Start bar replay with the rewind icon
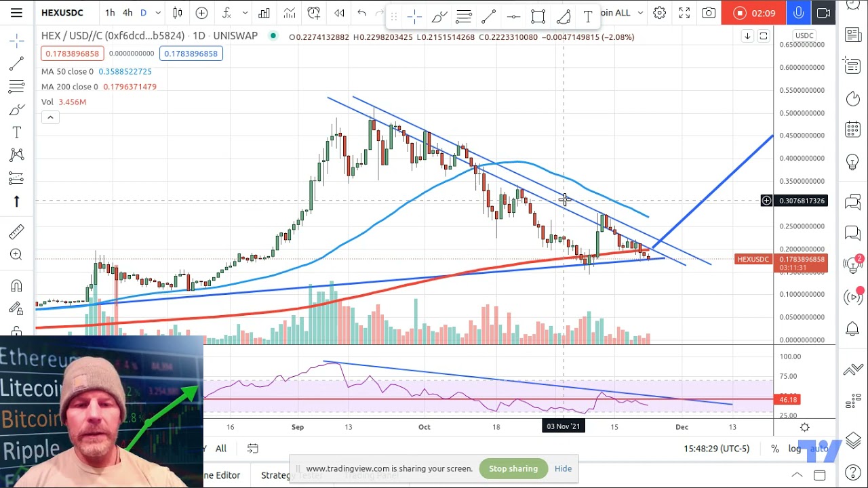Screen dimensions: 868x488 (x=339, y=13)
